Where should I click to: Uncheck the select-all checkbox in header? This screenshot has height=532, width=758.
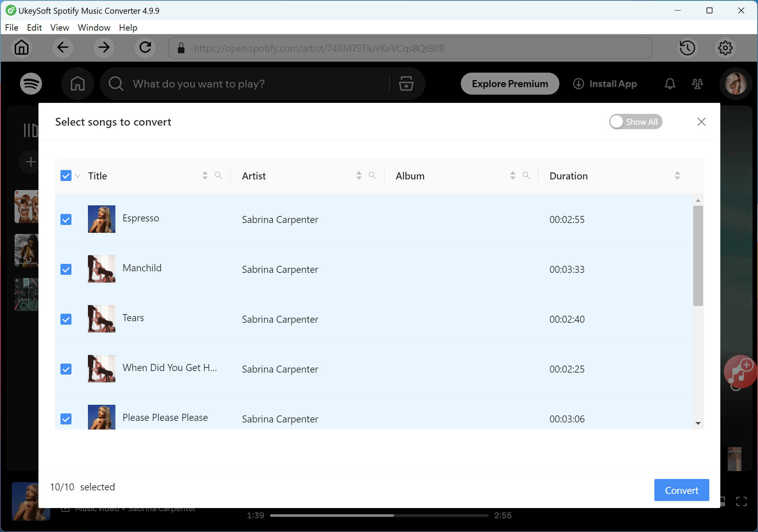65,176
